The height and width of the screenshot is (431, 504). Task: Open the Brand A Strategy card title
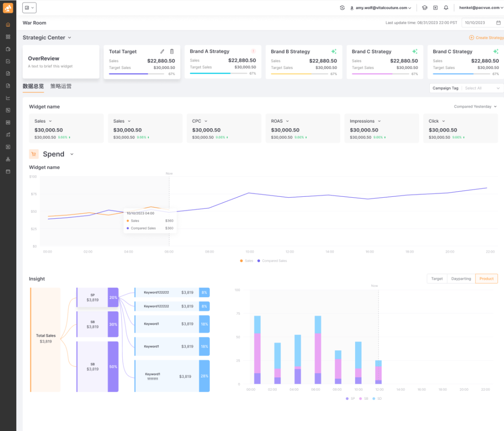tap(210, 51)
